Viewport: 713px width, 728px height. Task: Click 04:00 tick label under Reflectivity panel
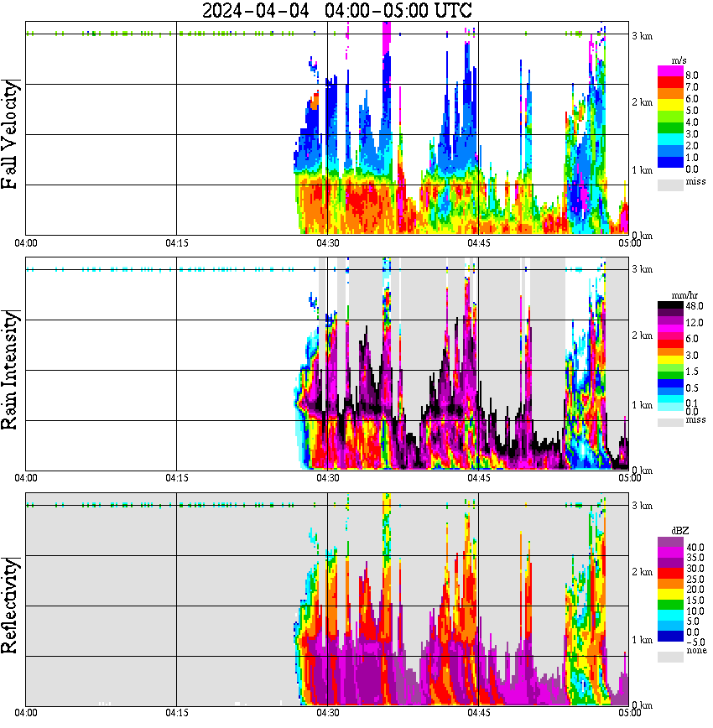[x=26, y=713]
